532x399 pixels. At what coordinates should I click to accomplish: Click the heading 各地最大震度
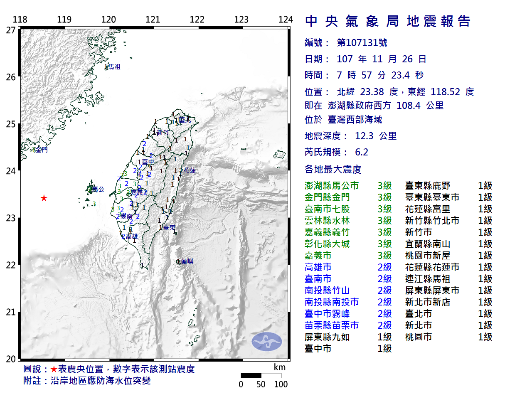(333, 169)
